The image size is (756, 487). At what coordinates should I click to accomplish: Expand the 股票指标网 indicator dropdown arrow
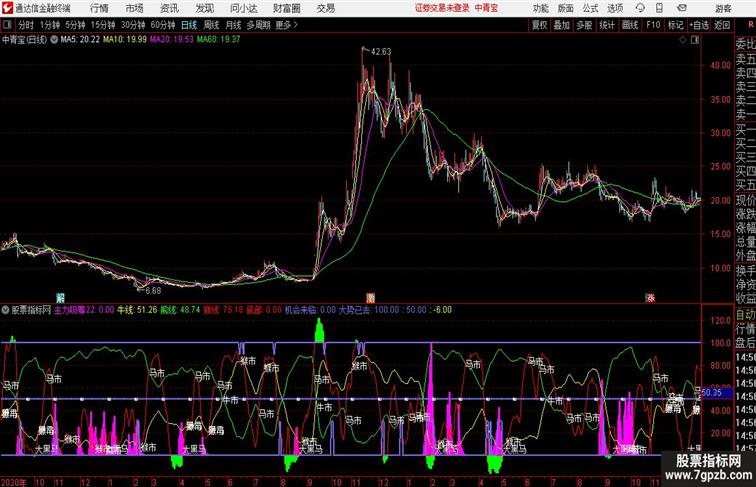(x=5, y=310)
